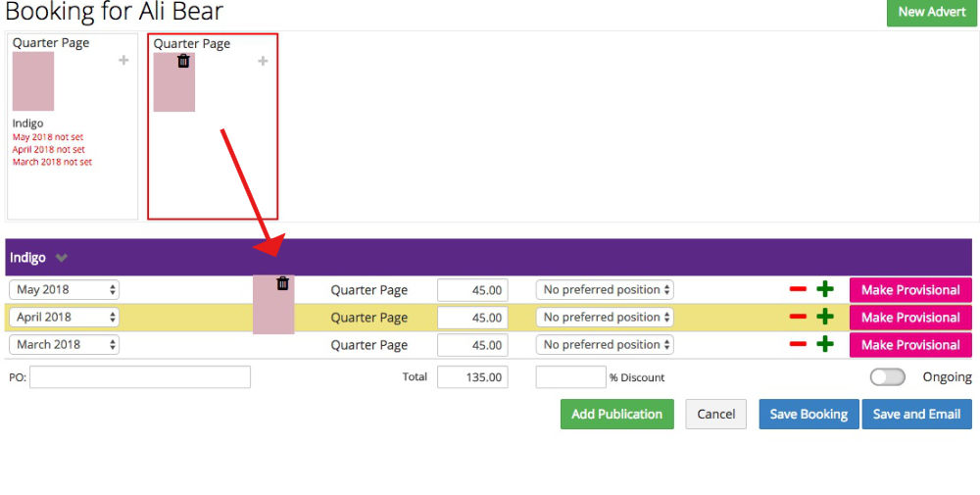Open the March 2018 month dropdown

[65, 344]
